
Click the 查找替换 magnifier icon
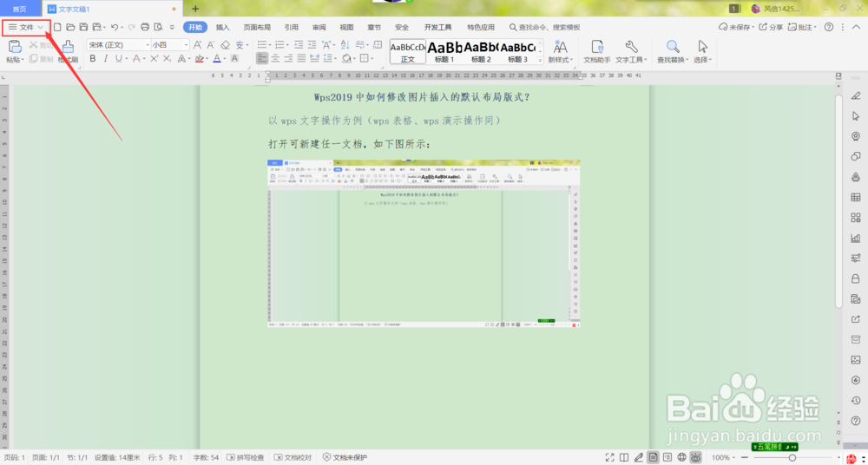click(x=673, y=47)
